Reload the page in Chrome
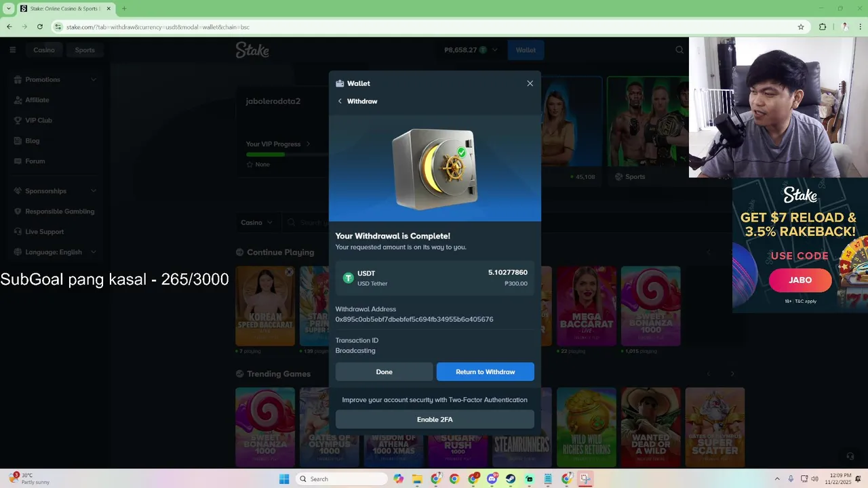 tap(40, 27)
